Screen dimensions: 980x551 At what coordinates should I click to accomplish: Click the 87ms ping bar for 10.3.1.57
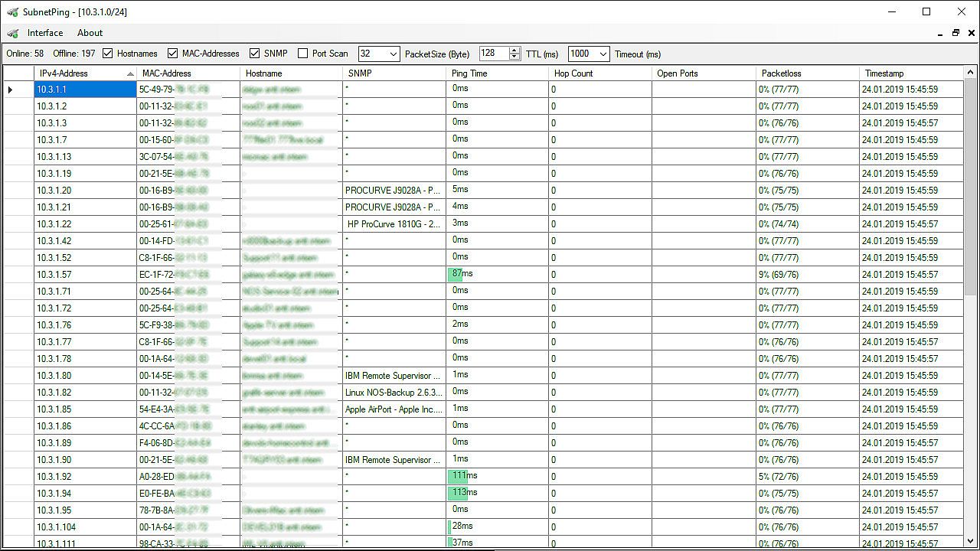coord(455,275)
